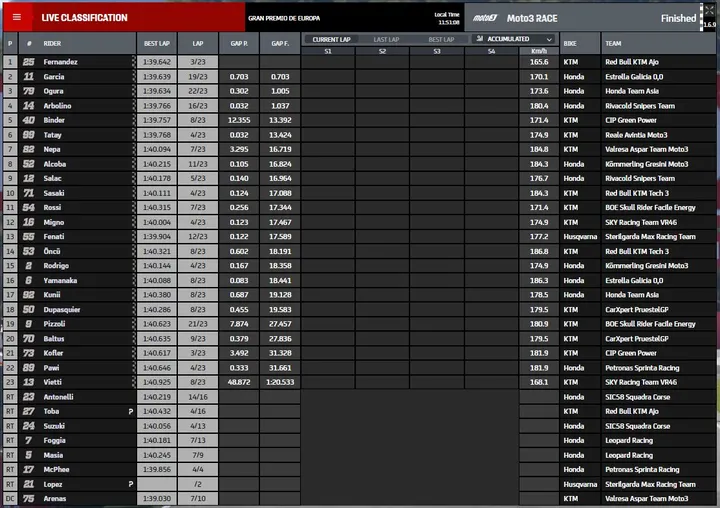This screenshot has height=508, width=720.
Task: Click the pit P marker for Toba
Action: [131, 412]
